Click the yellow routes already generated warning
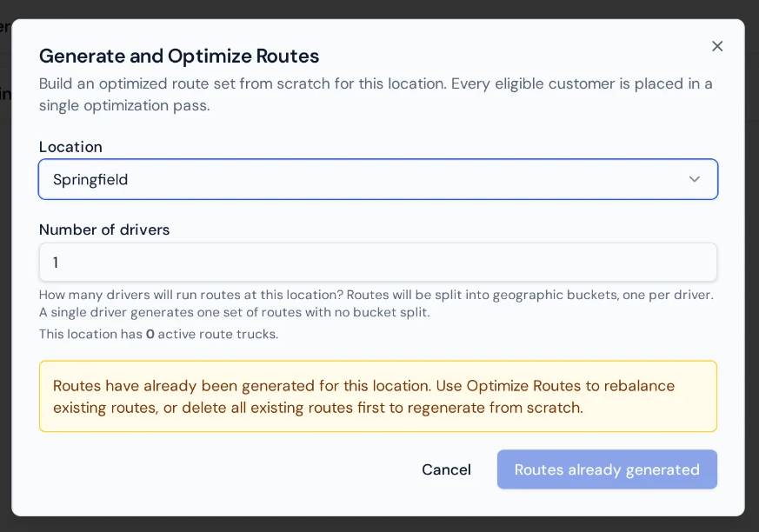 378,396
